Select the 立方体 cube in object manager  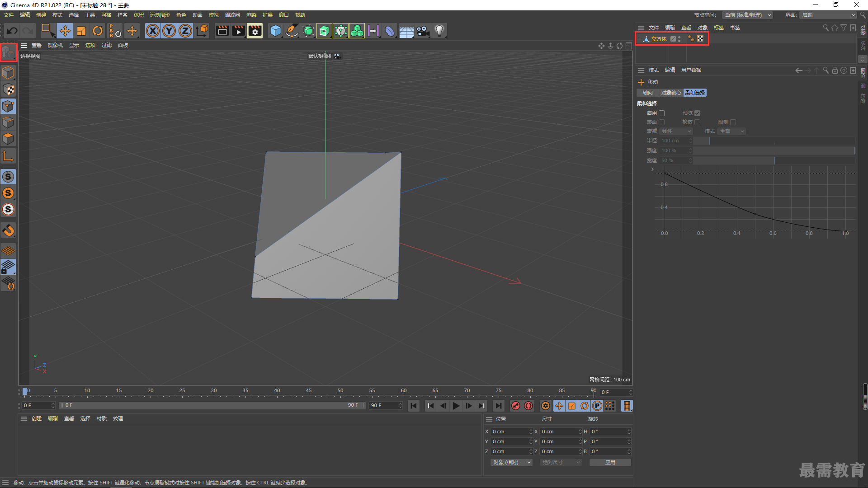click(x=659, y=39)
